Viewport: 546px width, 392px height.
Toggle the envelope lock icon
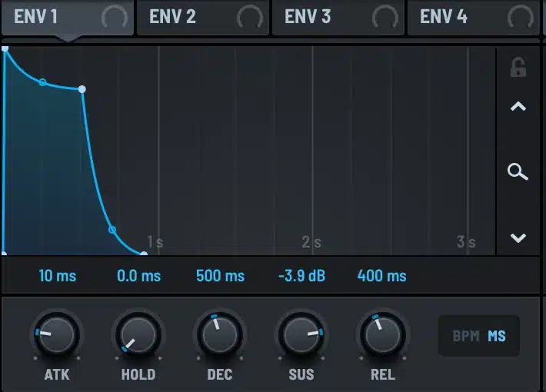518,67
